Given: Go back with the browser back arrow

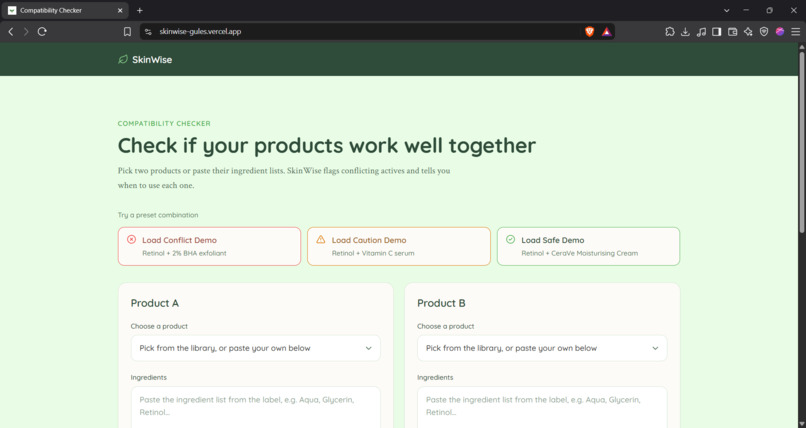Looking at the screenshot, I should 10,32.
